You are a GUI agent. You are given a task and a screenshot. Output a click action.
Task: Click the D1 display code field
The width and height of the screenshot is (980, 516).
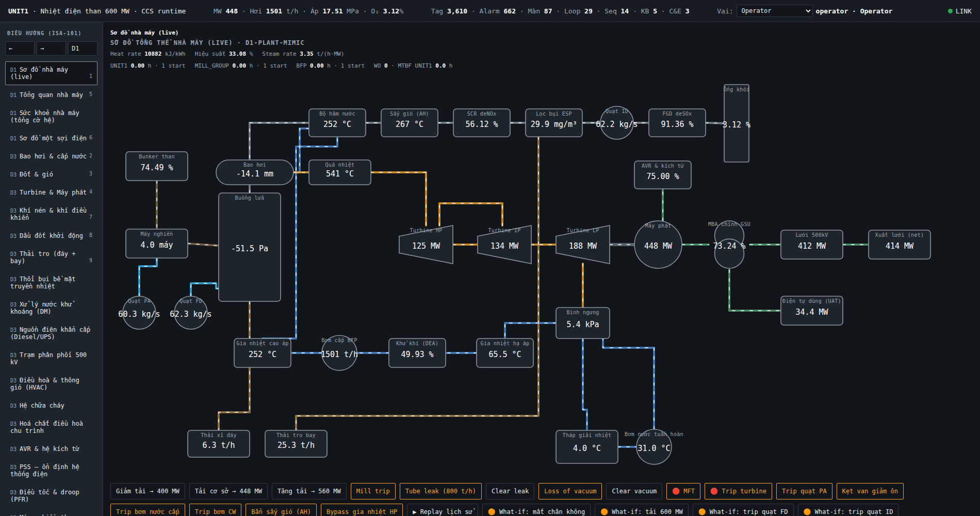point(83,49)
